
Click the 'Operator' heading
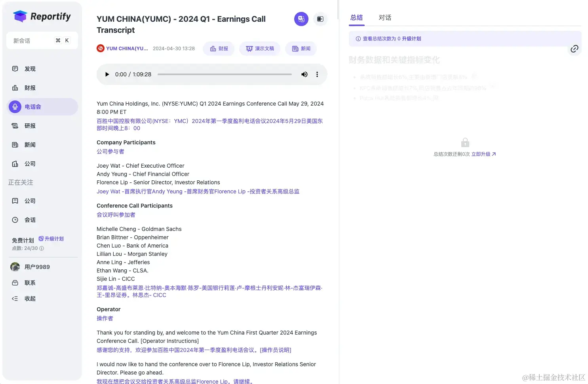108,309
